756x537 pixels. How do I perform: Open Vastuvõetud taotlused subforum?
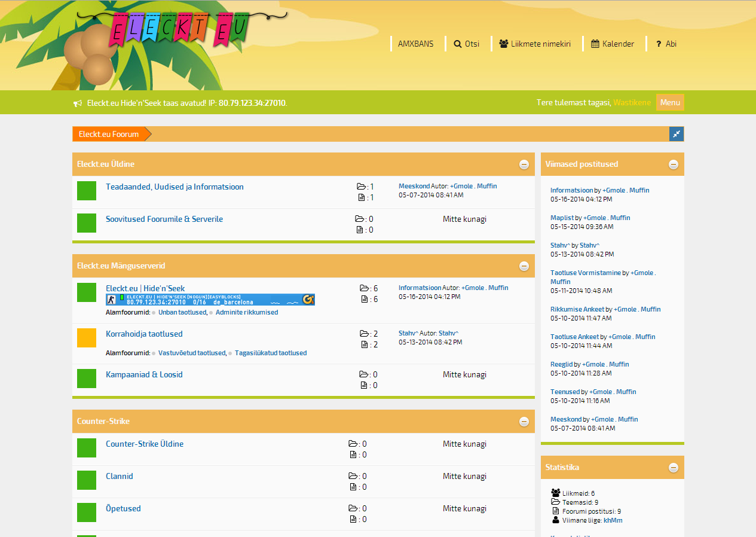tap(192, 353)
